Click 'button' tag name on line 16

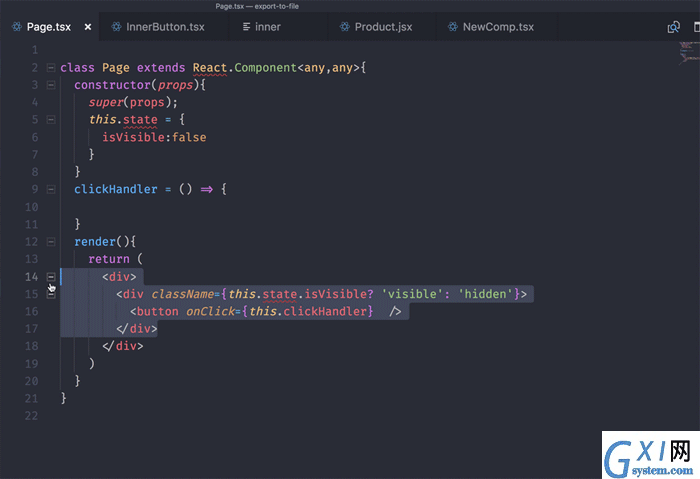(x=158, y=312)
